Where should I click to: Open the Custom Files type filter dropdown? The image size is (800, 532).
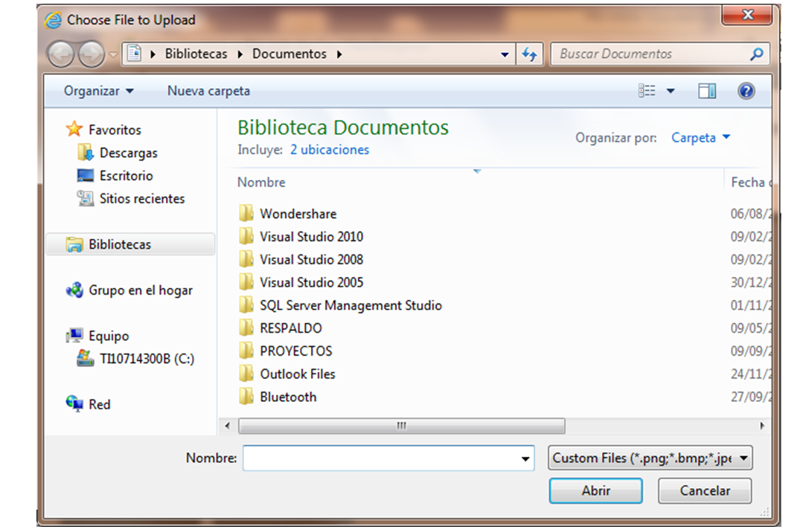tap(650, 458)
